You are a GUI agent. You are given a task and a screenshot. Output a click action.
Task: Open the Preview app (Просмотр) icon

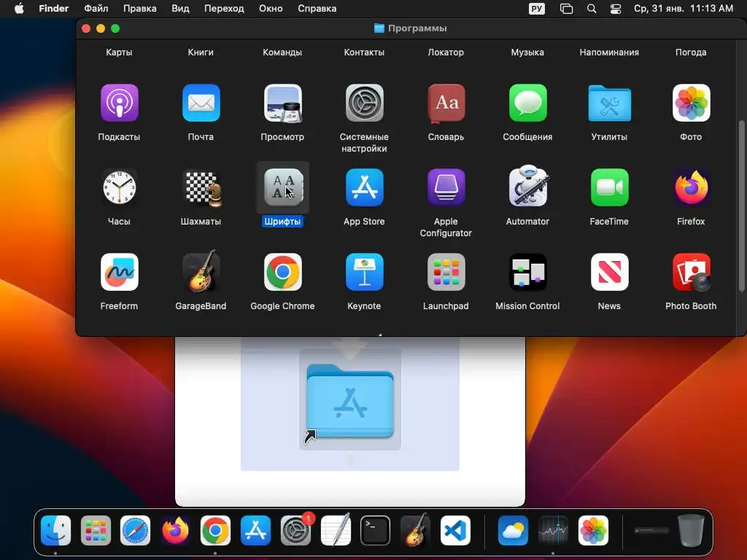282,103
